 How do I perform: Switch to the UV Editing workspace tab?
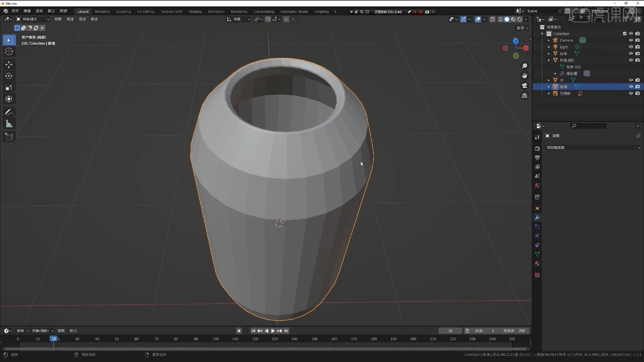146,11
